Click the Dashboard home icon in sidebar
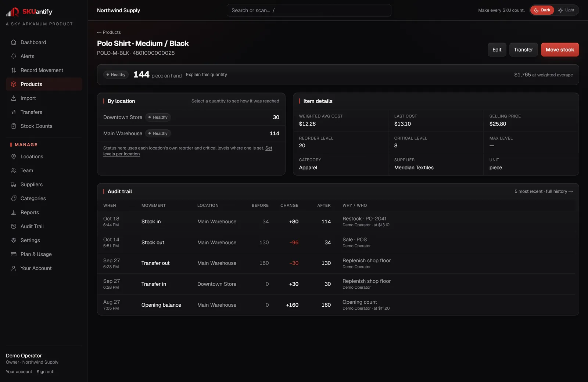Screen dimensions: 588x382 coord(14,42)
